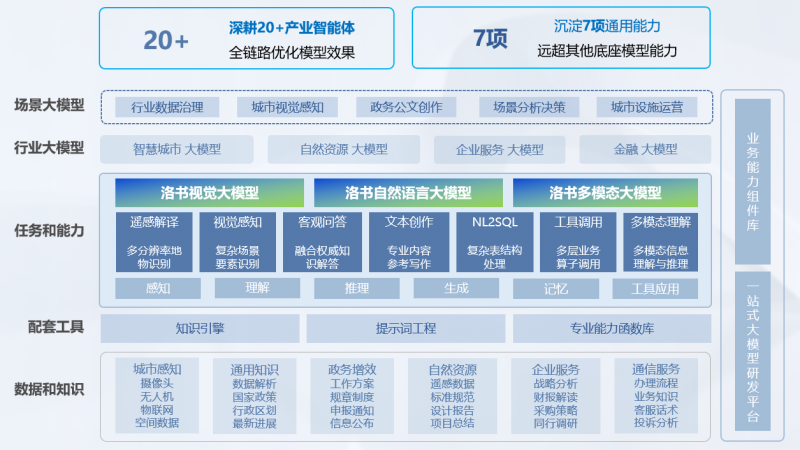Select the 提示词工程 tool bar
Image resolution: width=800 pixels, height=450 pixels.
(x=405, y=328)
